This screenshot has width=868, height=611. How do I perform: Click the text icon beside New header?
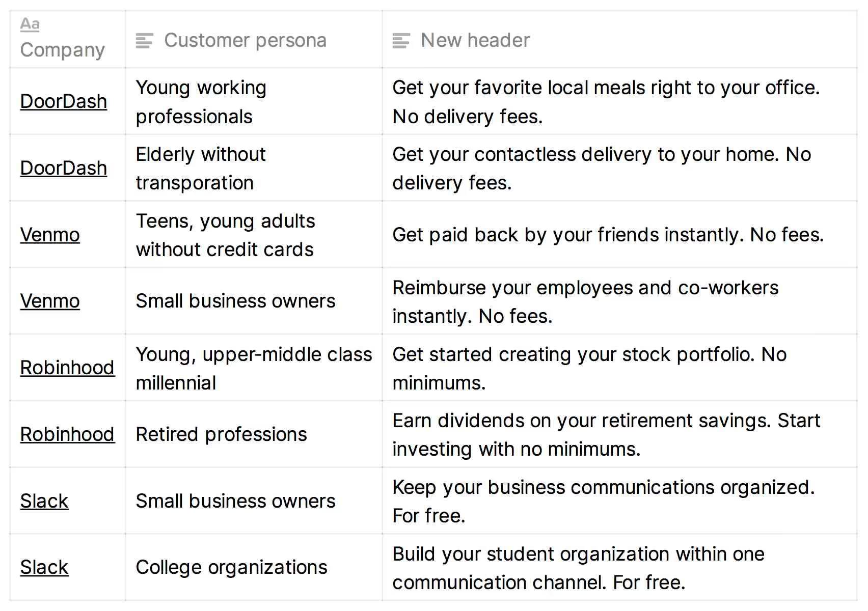pos(401,41)
